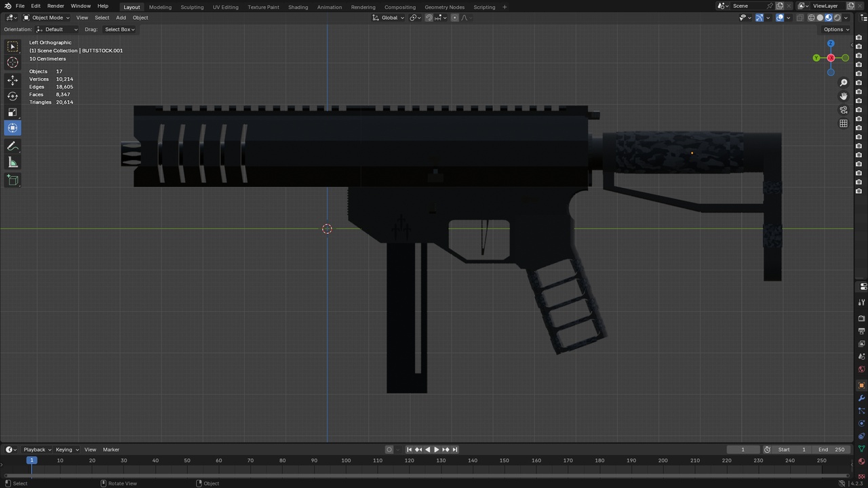Screen dimensions: 868x488
Task: Open the Render menu
Action: [x=56, y=6]
